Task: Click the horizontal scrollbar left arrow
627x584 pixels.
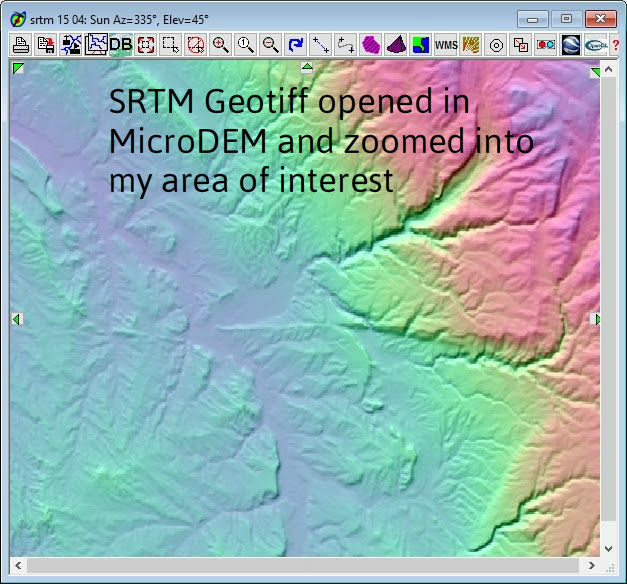Action: coord(18,565)
